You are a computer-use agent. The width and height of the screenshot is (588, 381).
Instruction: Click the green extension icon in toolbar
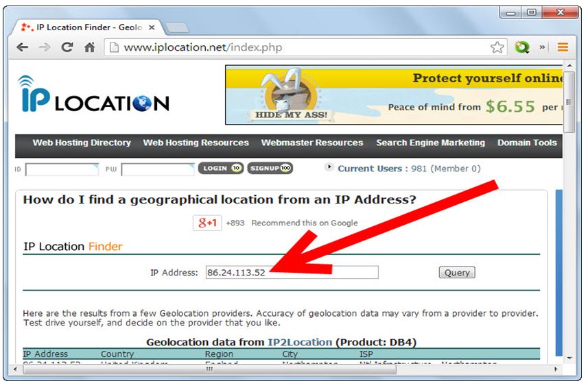(x=522, y=47)
